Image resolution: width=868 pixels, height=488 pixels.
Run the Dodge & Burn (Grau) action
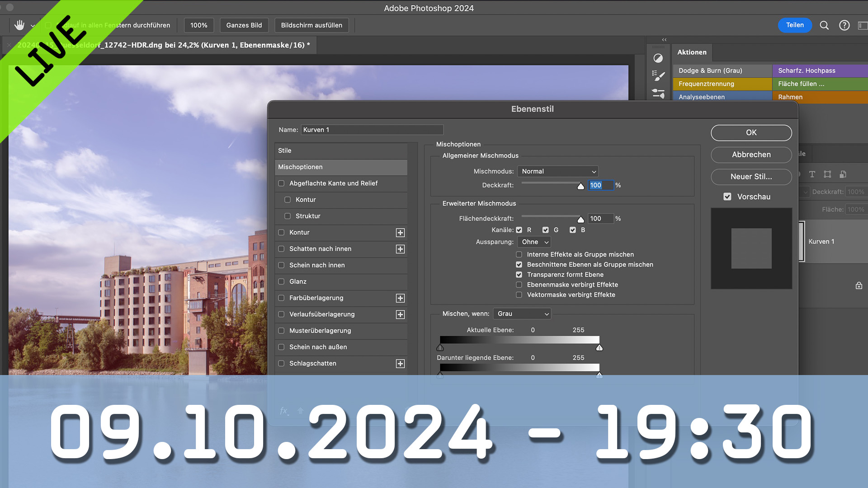click(x=722, y=70)
